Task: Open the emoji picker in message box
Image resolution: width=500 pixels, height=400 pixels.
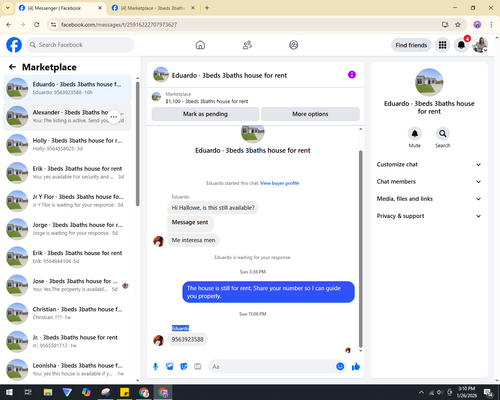Action: pos(340,366)
